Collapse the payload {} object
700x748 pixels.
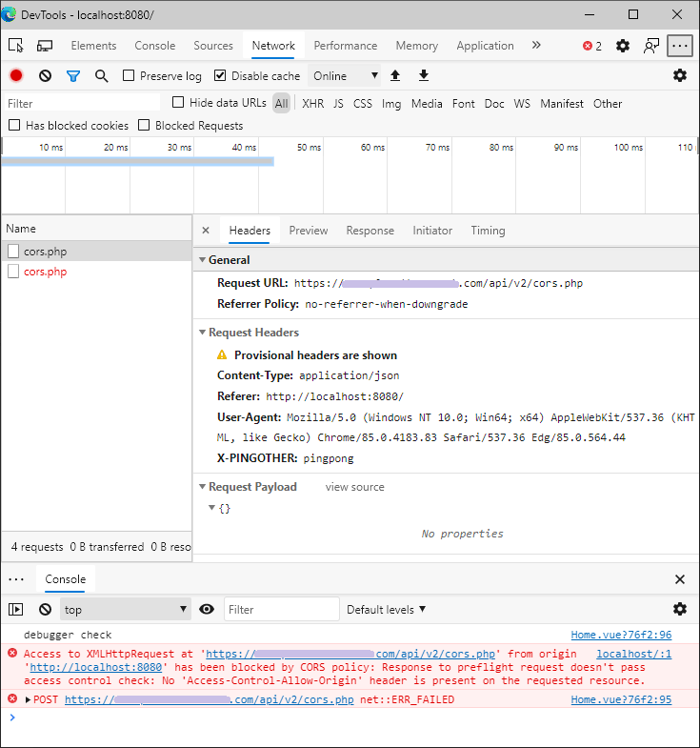(x=211, y=508)
